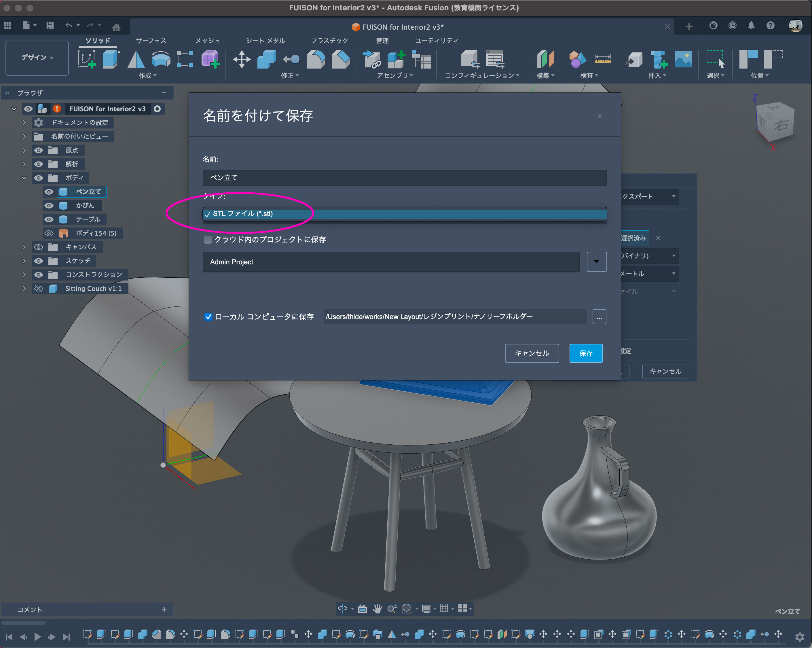Image resolution: width=812 pixels, height=648 pixels.
Task: Enable save to cloud project checkbox
Action: pos(208,240)
